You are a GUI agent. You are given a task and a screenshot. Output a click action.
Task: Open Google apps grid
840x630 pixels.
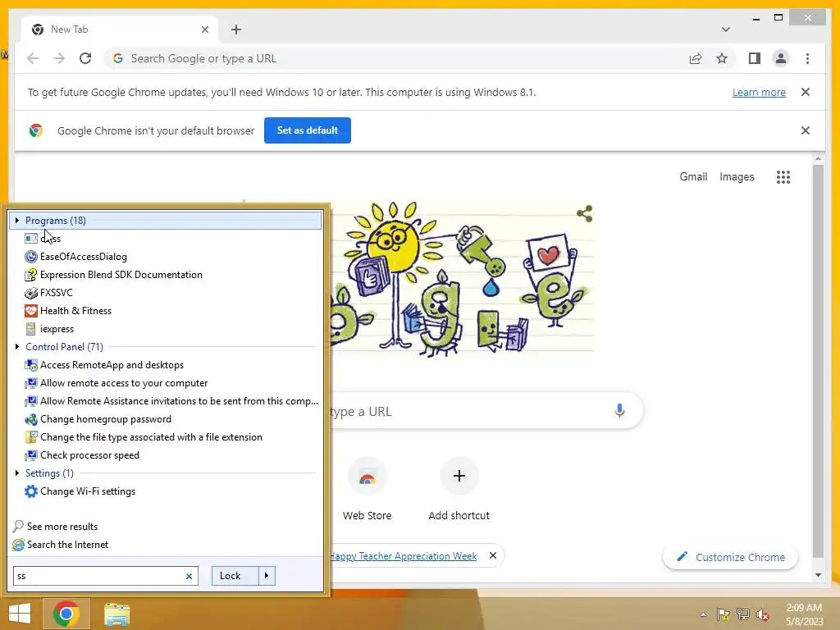783,177
